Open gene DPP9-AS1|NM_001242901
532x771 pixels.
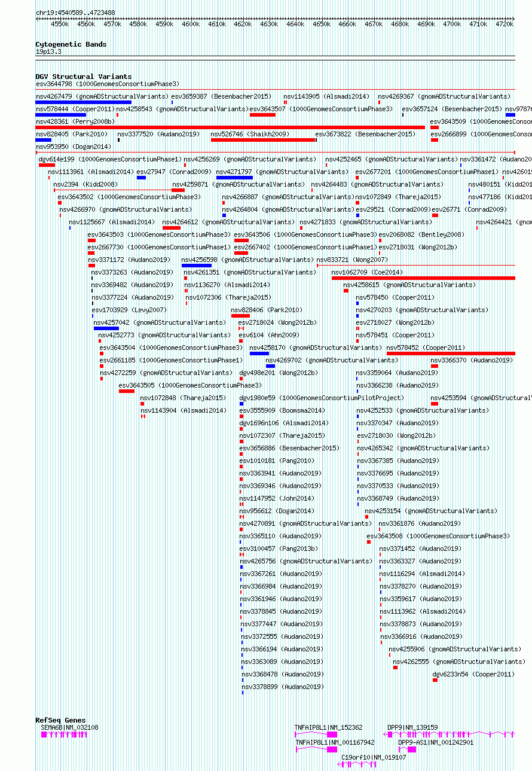point(436,742)
